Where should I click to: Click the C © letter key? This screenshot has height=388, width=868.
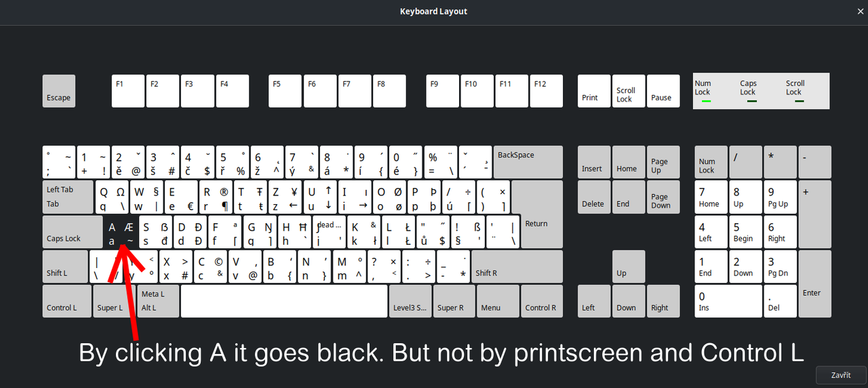[211, 267]
